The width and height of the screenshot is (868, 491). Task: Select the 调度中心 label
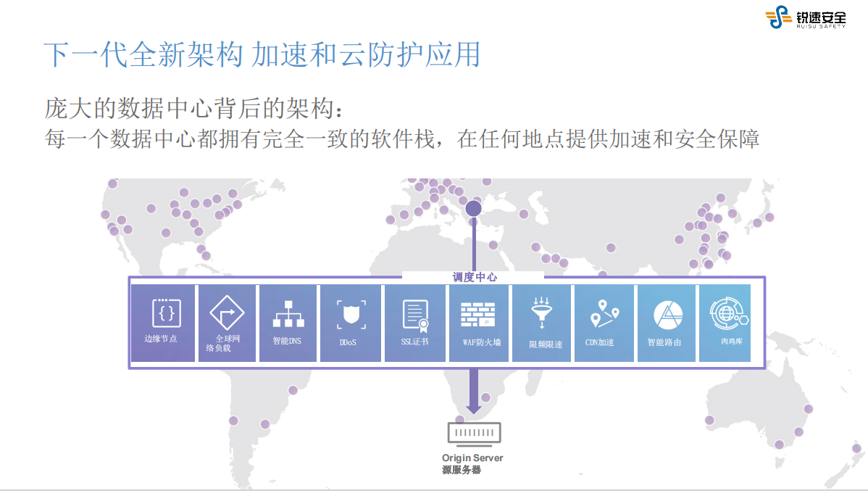[x=474, y=277]
